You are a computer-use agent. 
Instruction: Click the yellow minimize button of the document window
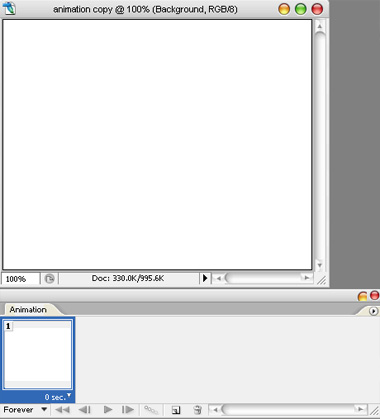tap(284, 9)
